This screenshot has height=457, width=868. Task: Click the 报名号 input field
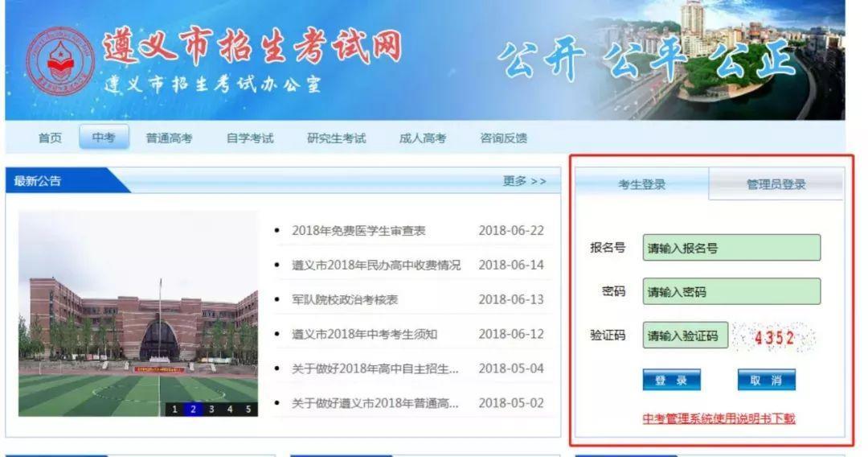click(x=731, y=248)
